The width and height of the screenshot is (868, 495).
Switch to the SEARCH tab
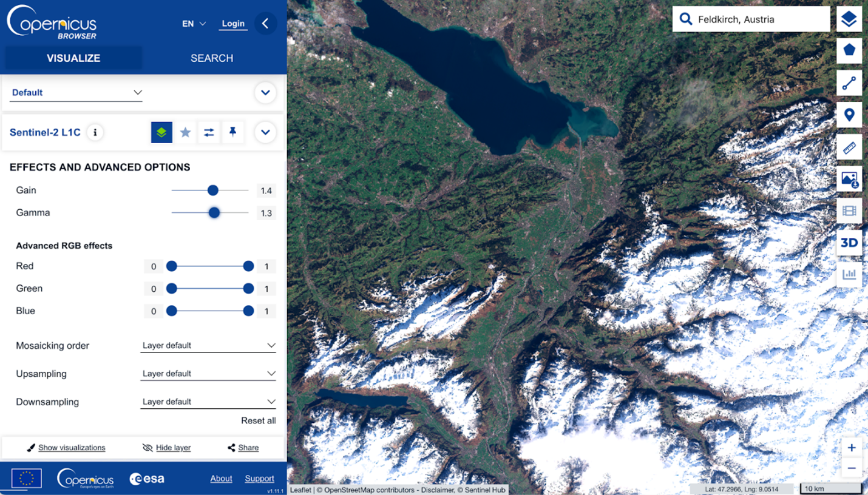tap(212, 58)
